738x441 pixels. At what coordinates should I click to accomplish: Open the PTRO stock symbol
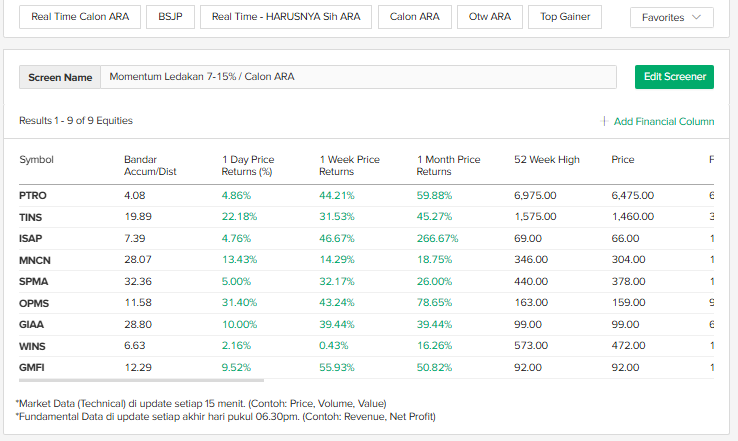[x=32, y=195]
